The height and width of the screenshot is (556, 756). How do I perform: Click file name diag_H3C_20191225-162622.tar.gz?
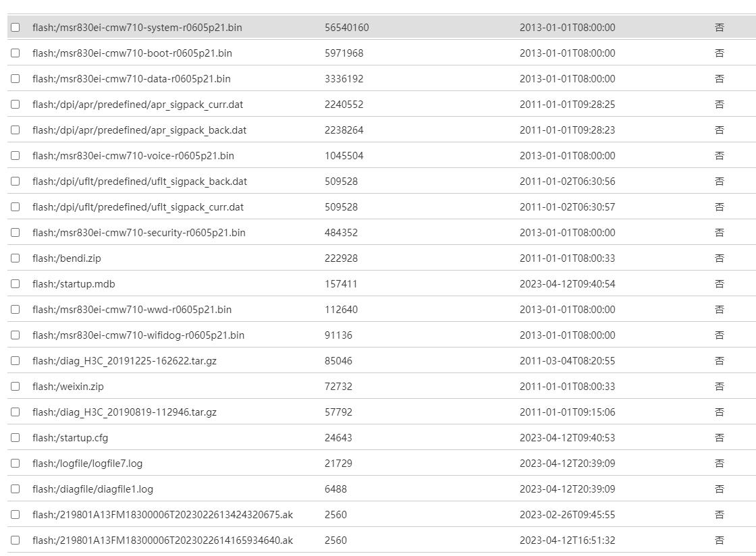pyautogui.click(x=124, y=361)
